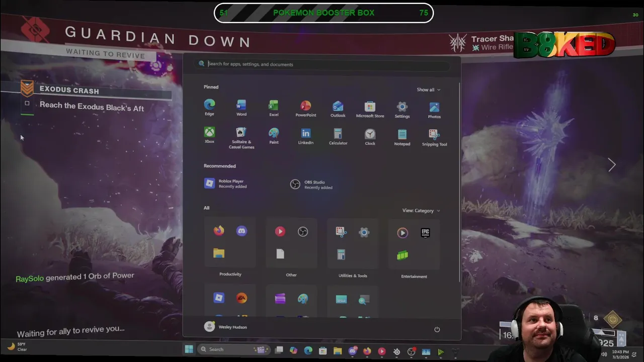This screenshot has width=644, height=362.
Task: Open the weather widget showing 59°F
Action: tap(16, 346)
